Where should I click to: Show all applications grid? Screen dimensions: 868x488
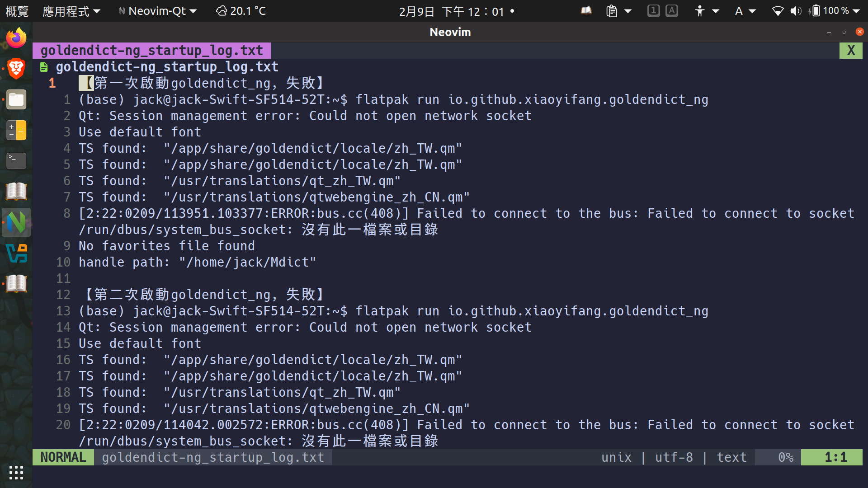(x=16, y=473)
